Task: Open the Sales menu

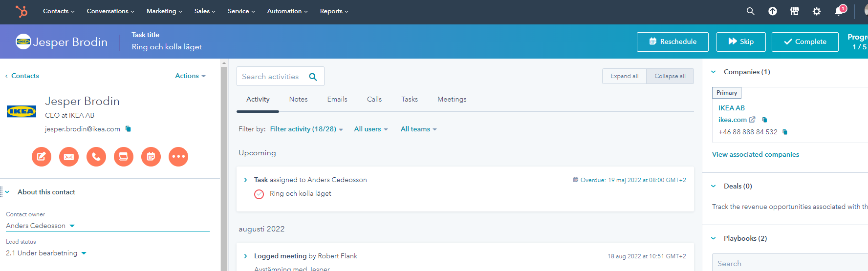Action: (205, 11)
